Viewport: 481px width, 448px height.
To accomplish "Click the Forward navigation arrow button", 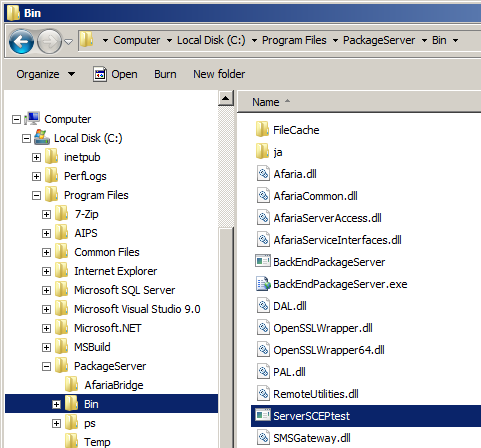I will (49, 42).
